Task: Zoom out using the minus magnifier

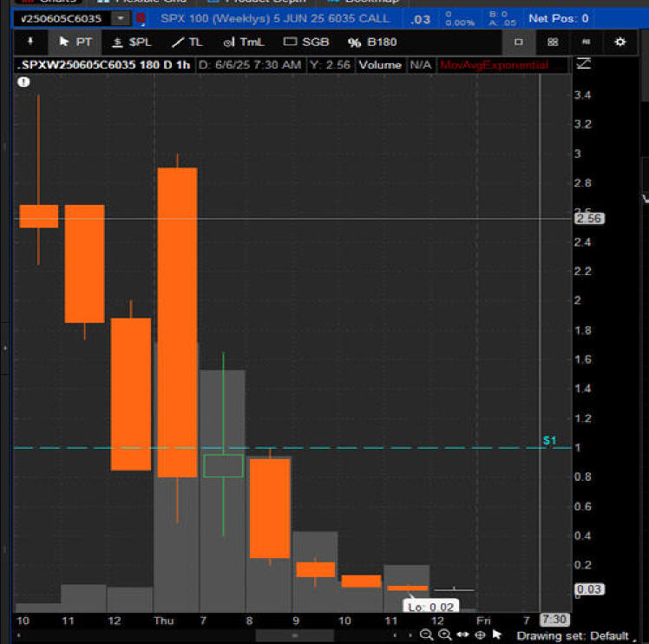Action: [x=426, y=634]
